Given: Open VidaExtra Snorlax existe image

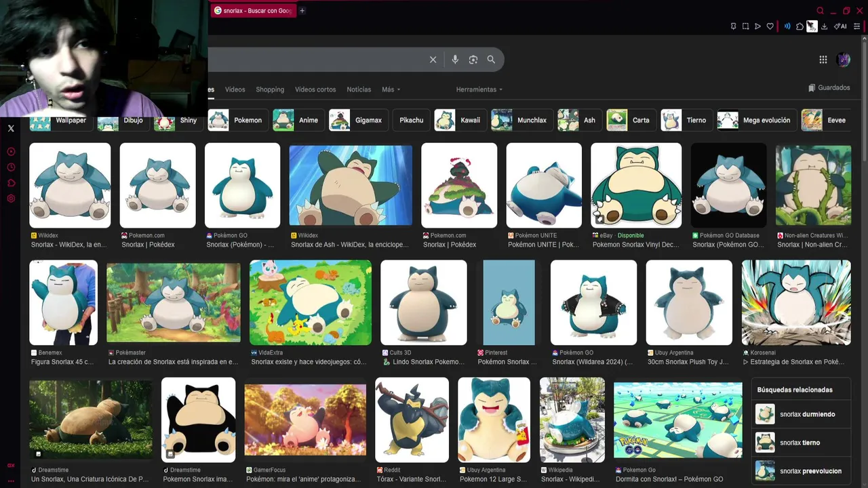Looking at the screenshot, I should click(311, 302).
